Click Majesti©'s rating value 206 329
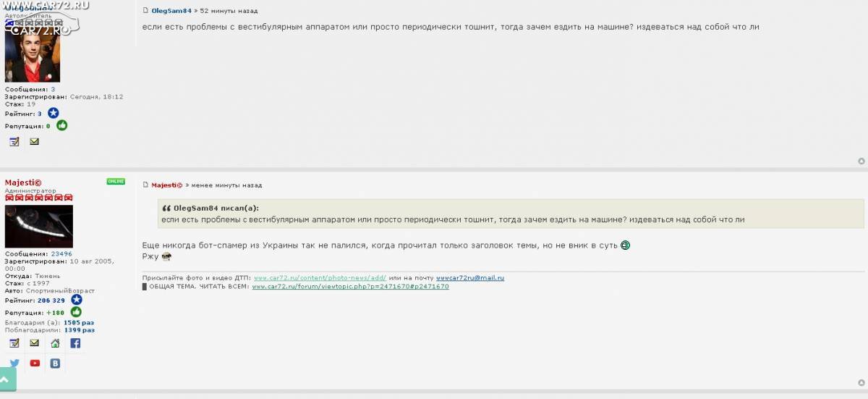 [51, 300]
